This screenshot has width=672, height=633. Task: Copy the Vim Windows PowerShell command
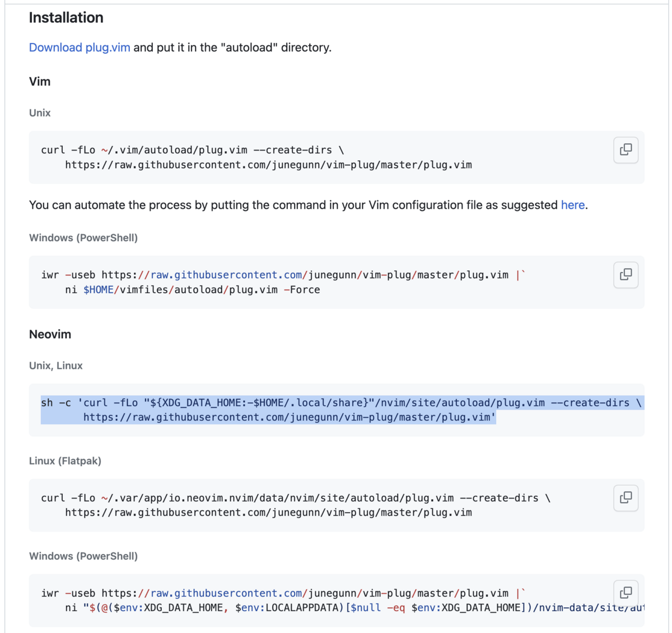pos(626,274)
